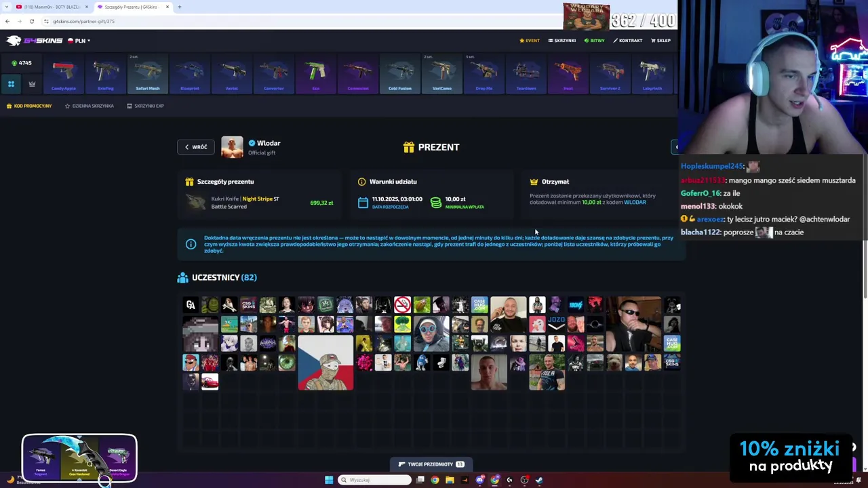
Task: Go to the SKRZYNKI menu
Action: click(562, 41)
